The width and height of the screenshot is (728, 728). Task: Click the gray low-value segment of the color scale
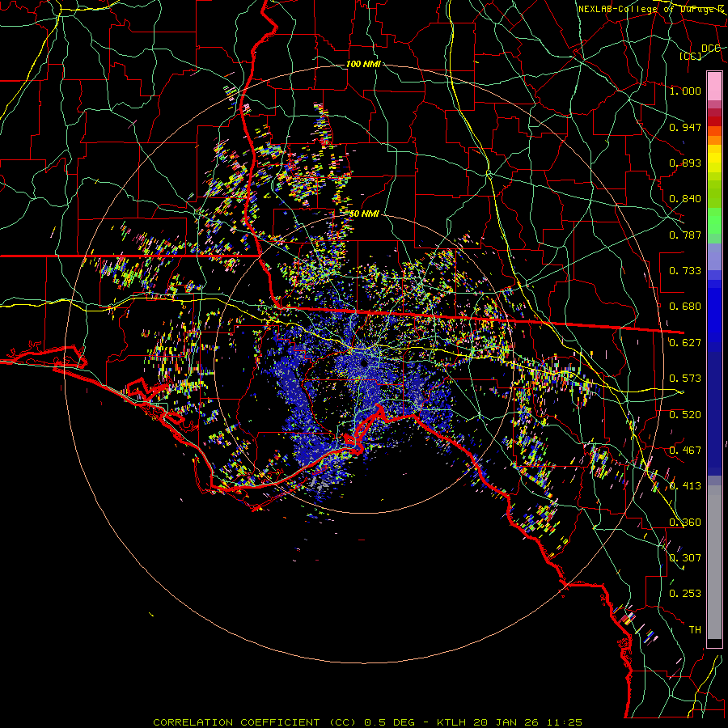tap(714, 562)
